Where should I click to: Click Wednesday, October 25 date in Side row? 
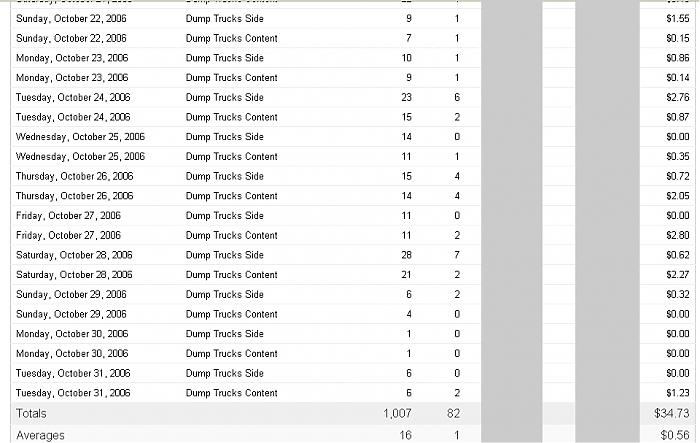(80, 137)
